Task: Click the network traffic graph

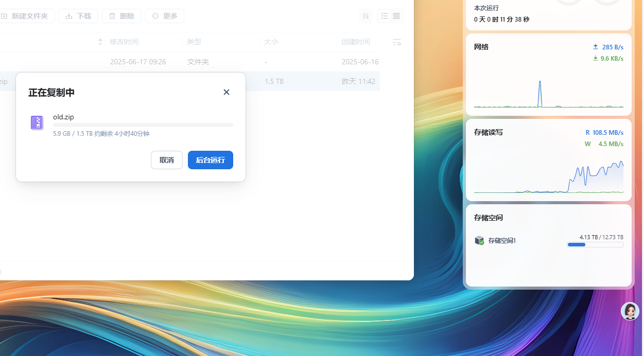Action: click(x=549, y=93)
